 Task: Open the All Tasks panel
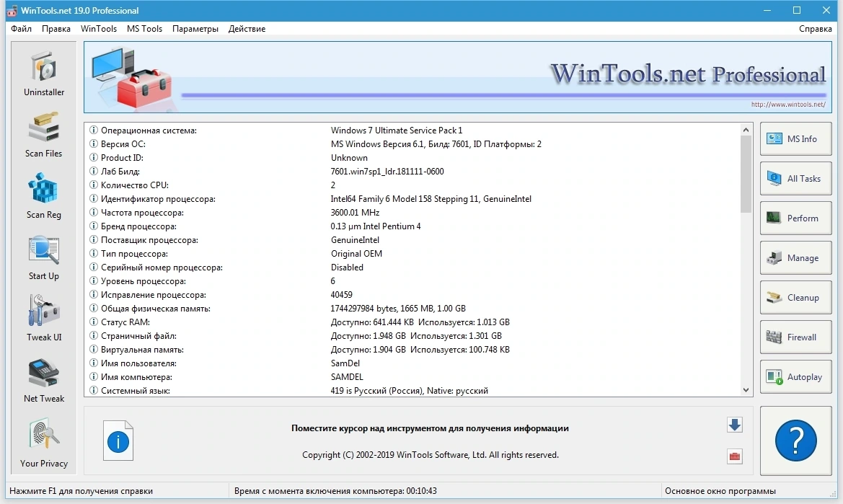(795, 178)
